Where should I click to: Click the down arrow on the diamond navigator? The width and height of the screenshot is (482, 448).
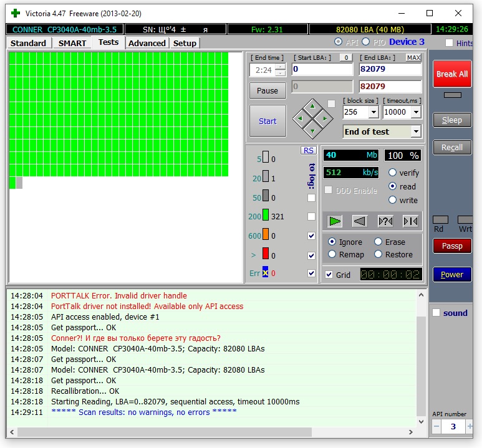point(312,131)
